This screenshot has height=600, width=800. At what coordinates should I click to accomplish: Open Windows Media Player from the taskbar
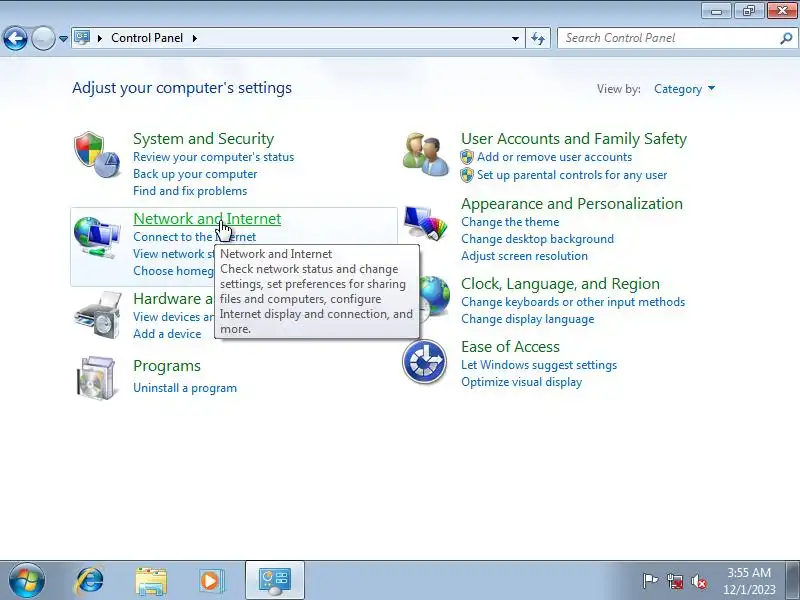211,581
